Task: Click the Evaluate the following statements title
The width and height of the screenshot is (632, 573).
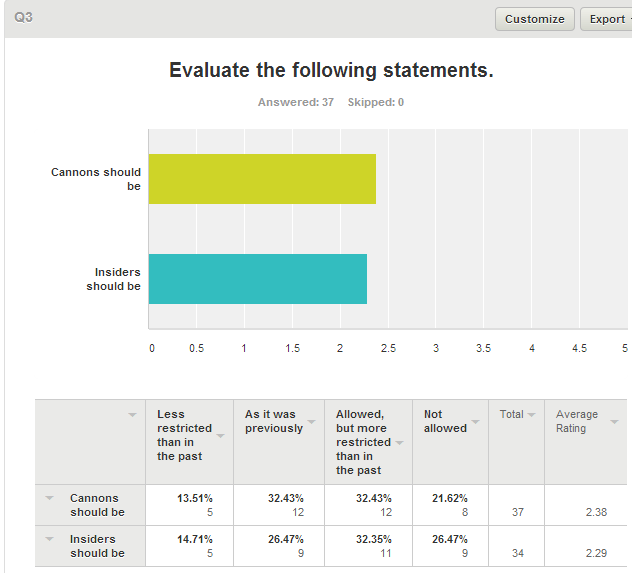Action: tap(331, 70)
